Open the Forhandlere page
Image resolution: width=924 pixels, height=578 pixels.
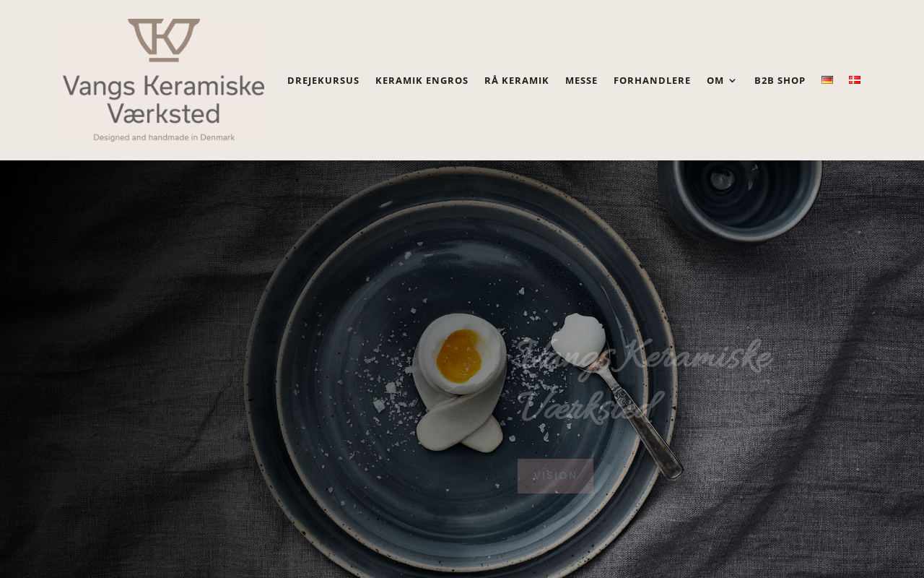point(652,80)
